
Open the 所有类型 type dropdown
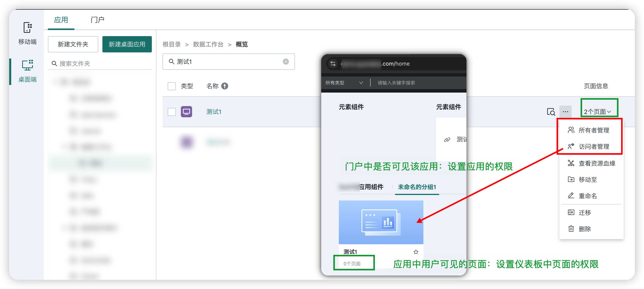344,83
